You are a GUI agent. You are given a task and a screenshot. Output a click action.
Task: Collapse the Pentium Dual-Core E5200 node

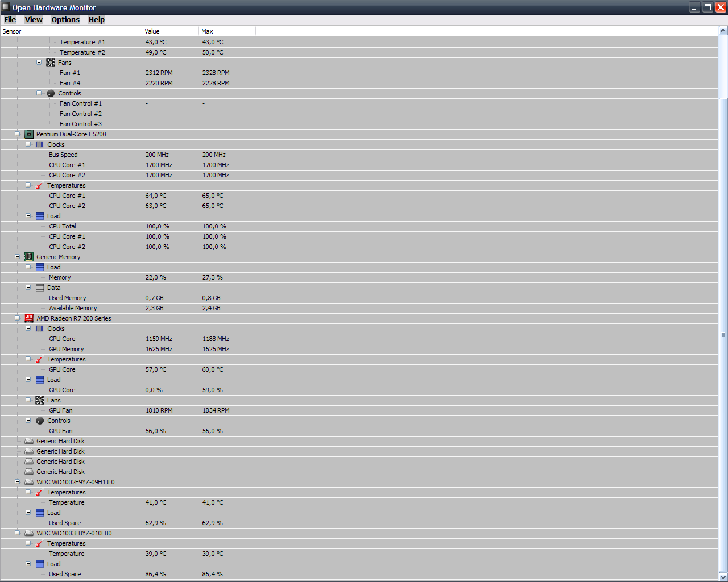pyautogui.click(x=17, y=134)
